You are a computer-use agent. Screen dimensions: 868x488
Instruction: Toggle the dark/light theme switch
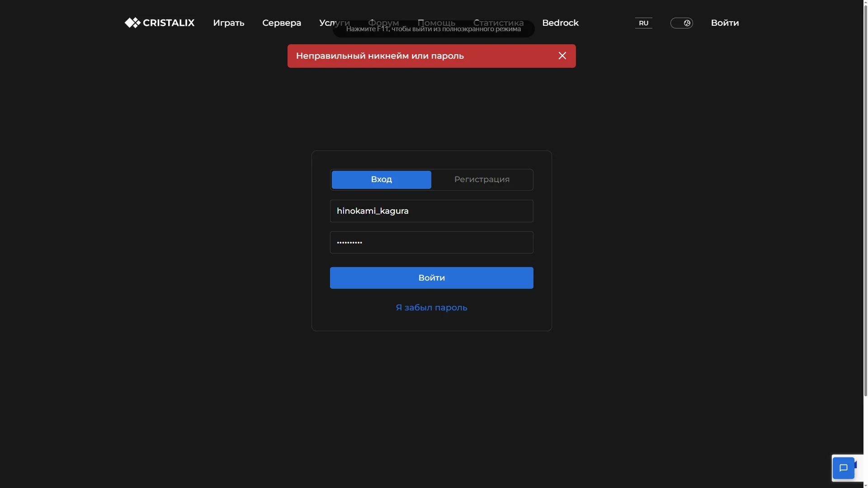pos(682,23)
